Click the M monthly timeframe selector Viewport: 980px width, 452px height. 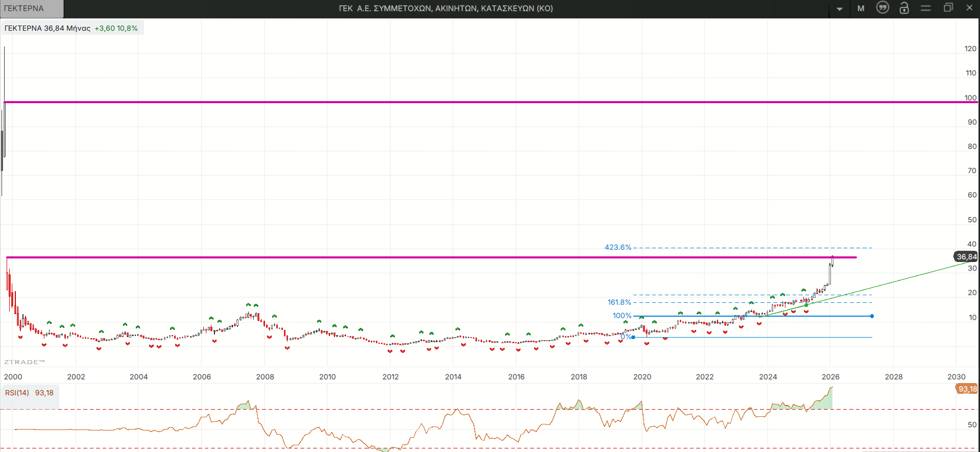pyautogui.click(x=861, y=8)
